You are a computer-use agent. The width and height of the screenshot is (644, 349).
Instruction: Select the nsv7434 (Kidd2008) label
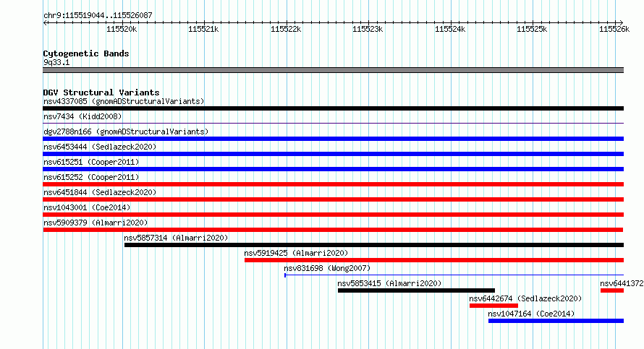click(82, 116)
